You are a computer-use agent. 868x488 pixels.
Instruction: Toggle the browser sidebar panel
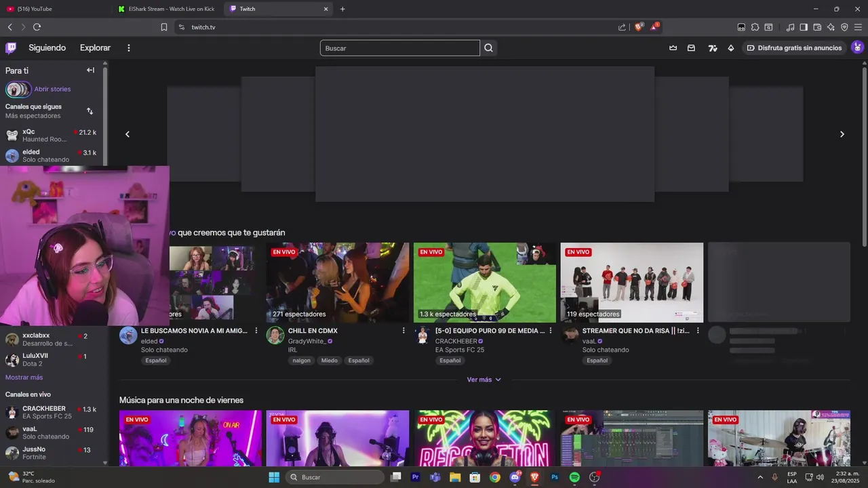[804, 27]
